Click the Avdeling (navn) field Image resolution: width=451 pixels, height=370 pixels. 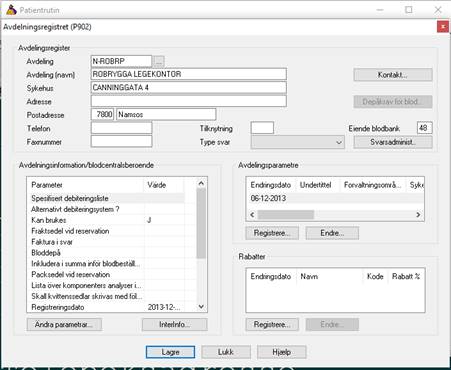coord(189,74)
